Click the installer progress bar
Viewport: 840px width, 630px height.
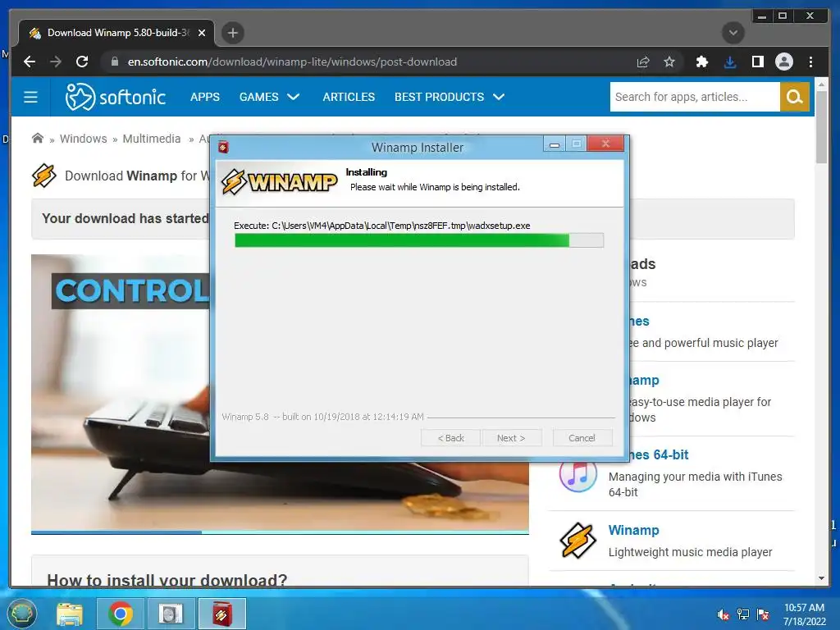click(x=419, y=240)
